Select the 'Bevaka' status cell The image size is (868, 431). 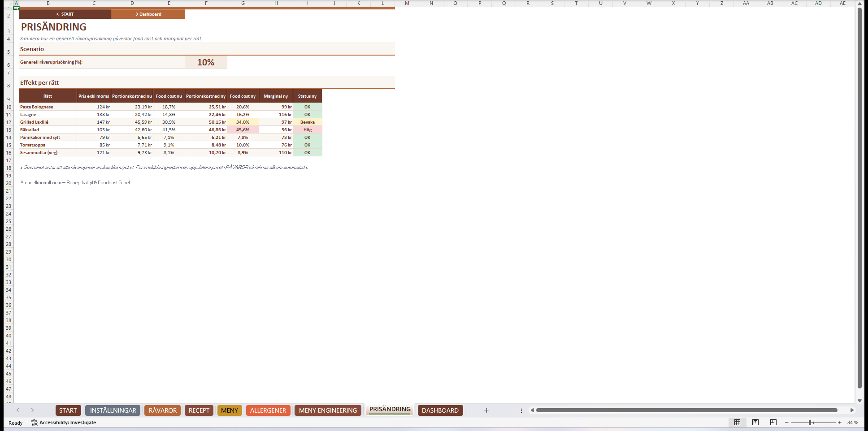[308, 122]
